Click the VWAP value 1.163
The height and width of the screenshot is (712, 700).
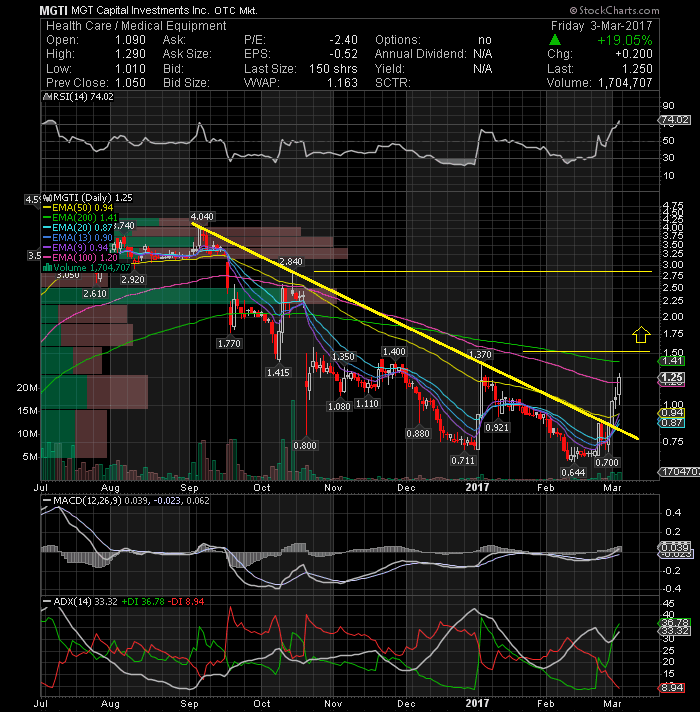[x=343, y=83]
